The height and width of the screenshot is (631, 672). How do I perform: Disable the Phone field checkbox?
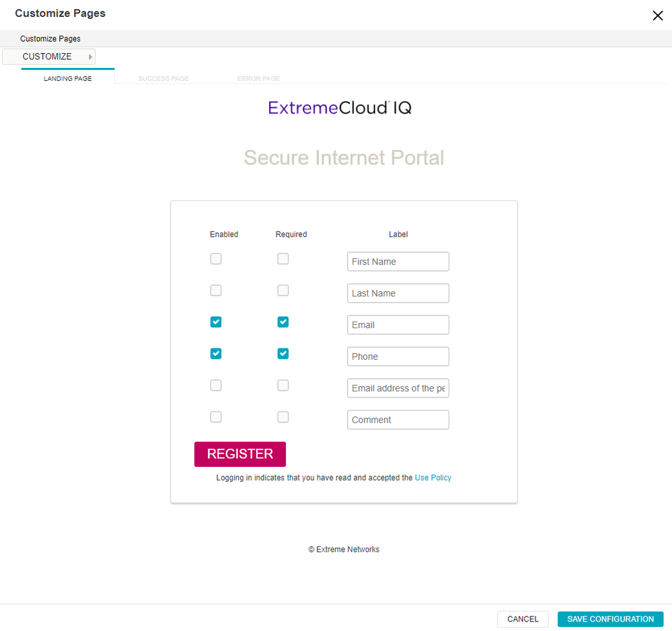click(x=216, y=354)
